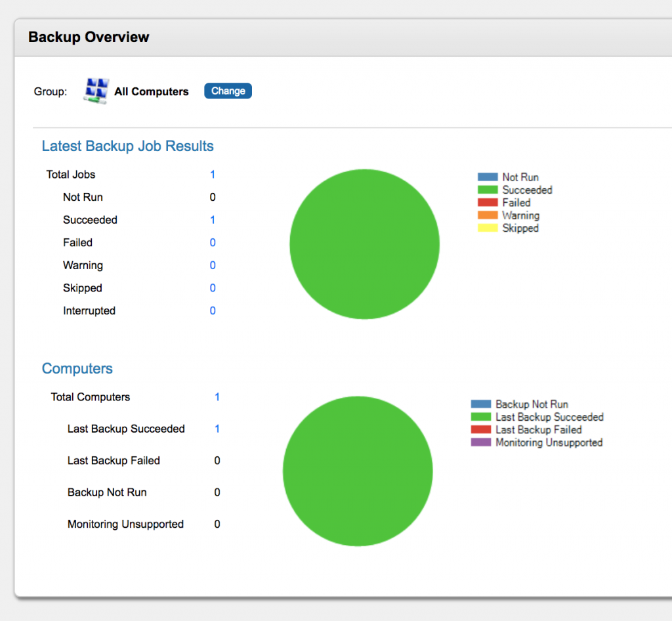Image resolution: width=672 pixels, height=621 pixels.
Task: Select the Computers section heading
Action: (x=77, y=368)
